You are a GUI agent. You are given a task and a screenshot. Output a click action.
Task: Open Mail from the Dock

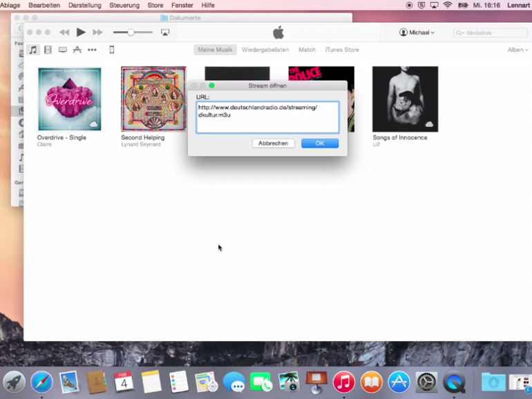coord(69,382)
